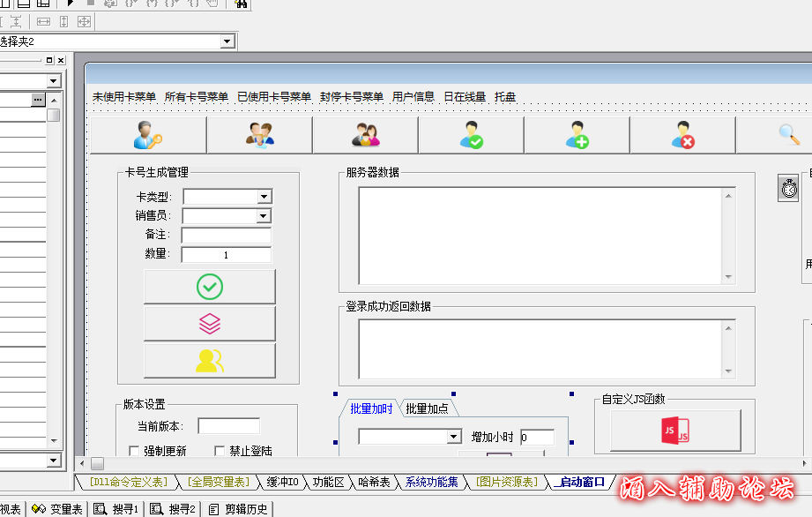Click the add user green plus icon
The height and width of the screenshot is (517, 812).
click(x=577, y=135)
